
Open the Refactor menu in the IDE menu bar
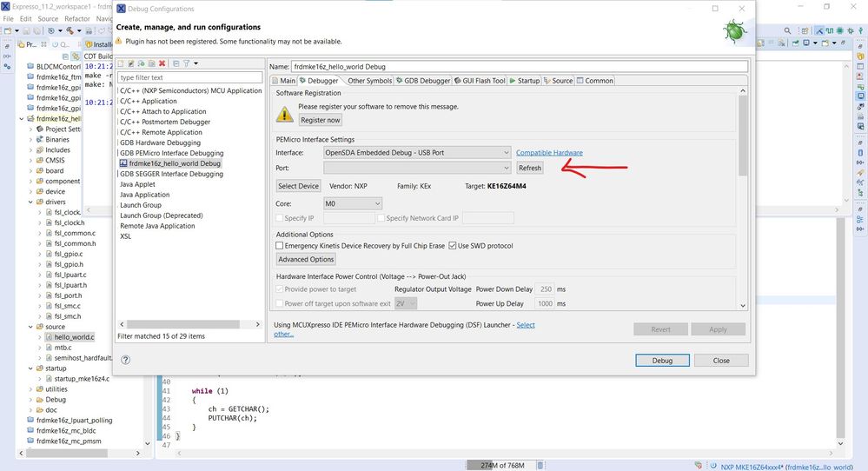pyautogui.click(x=77, y=19)
